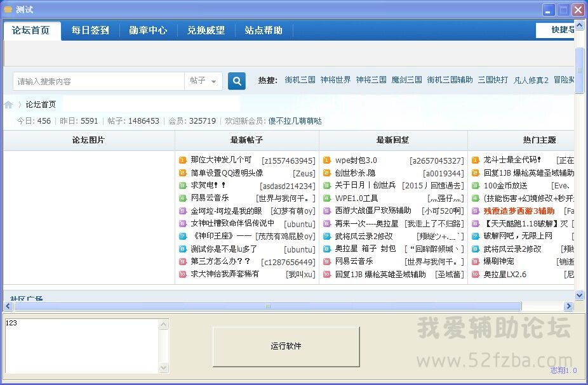Switch to the 每日签到 tab
Screen dimensions: 588x385
point(90,30)
